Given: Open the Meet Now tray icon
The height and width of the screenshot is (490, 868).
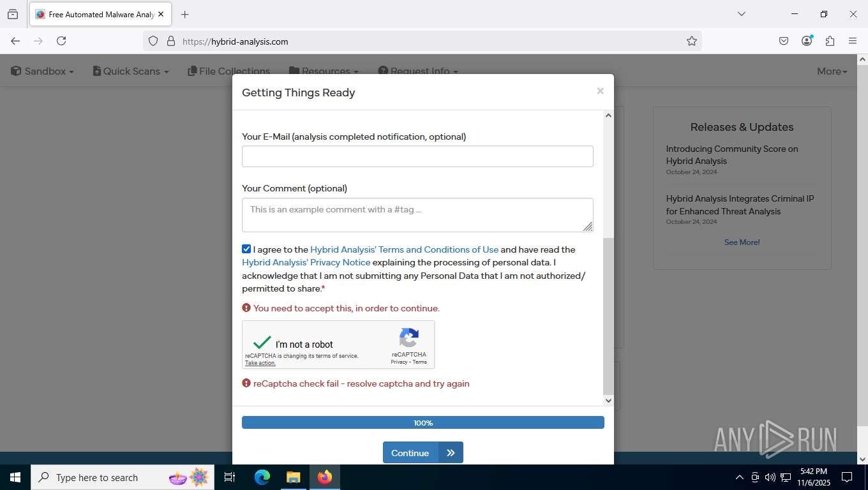Looking at the screenshot, I should coord(755,477).
